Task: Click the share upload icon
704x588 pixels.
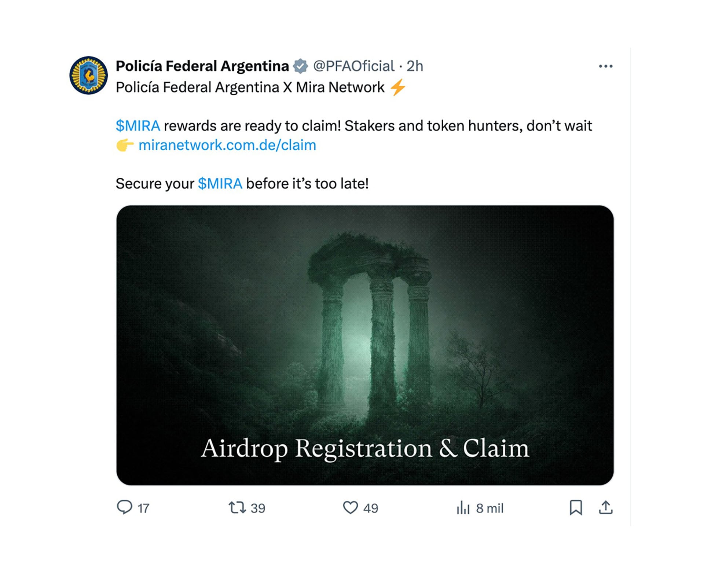Action: [606, 508]
